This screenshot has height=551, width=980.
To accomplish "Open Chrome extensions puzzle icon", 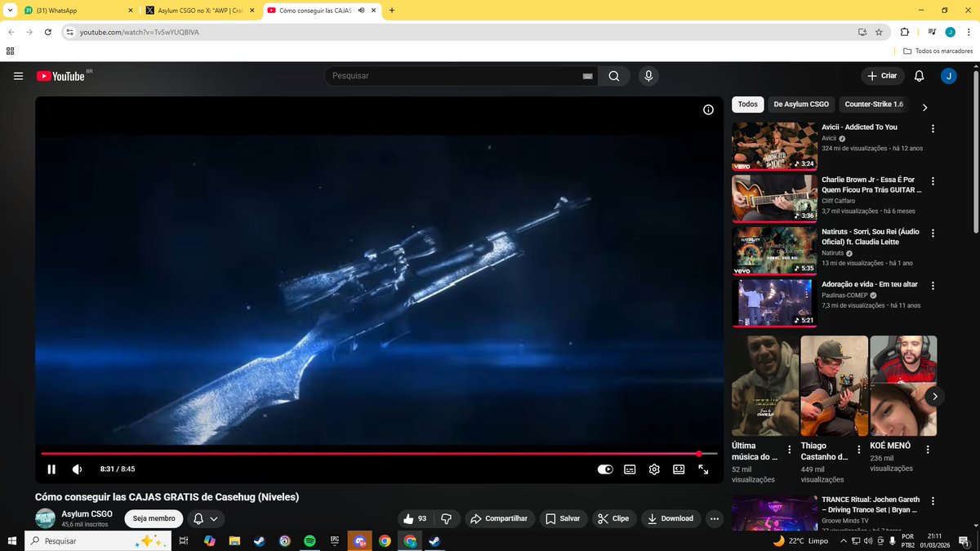I will (904, 32).
